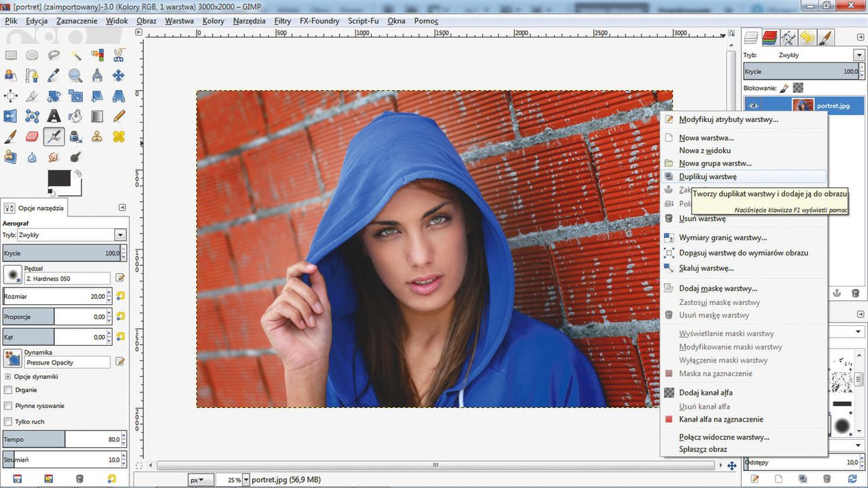Screen dimensions: 868x488
Task: Select the Ellipse Select tool
Action: 32,55
